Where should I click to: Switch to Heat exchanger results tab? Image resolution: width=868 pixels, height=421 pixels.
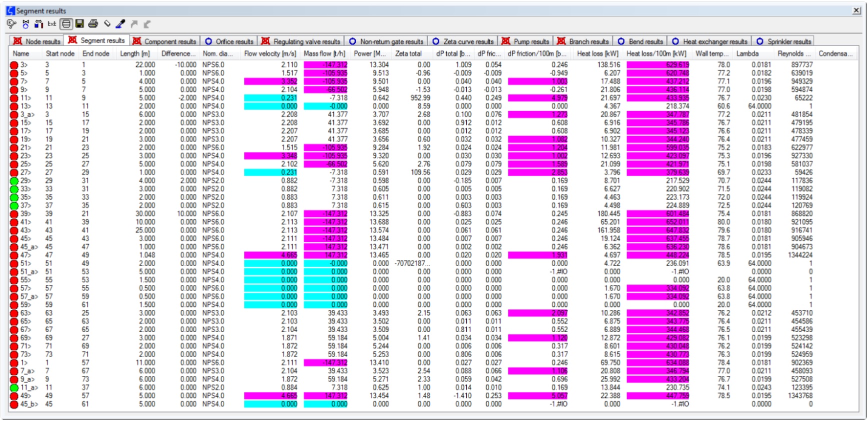[710, 41]
